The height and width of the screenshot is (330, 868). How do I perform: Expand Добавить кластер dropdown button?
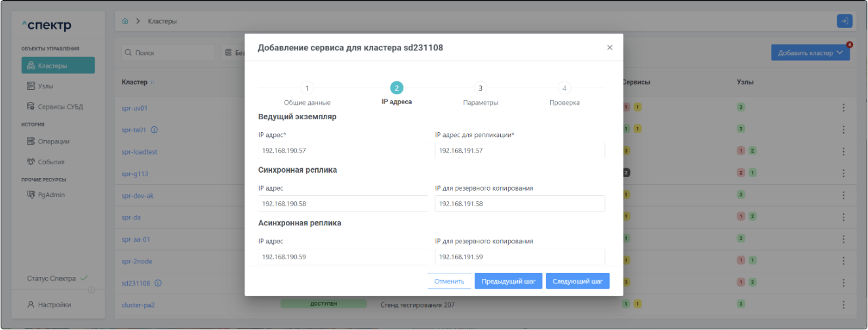tap(810, 53)
